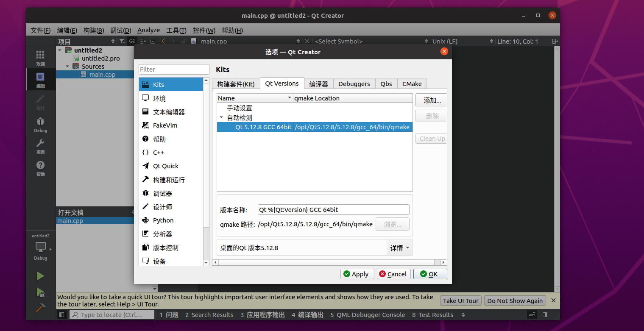Screen dimensions: 644x331
Task: Select Python category in options dialog
Action: [171, 220]
